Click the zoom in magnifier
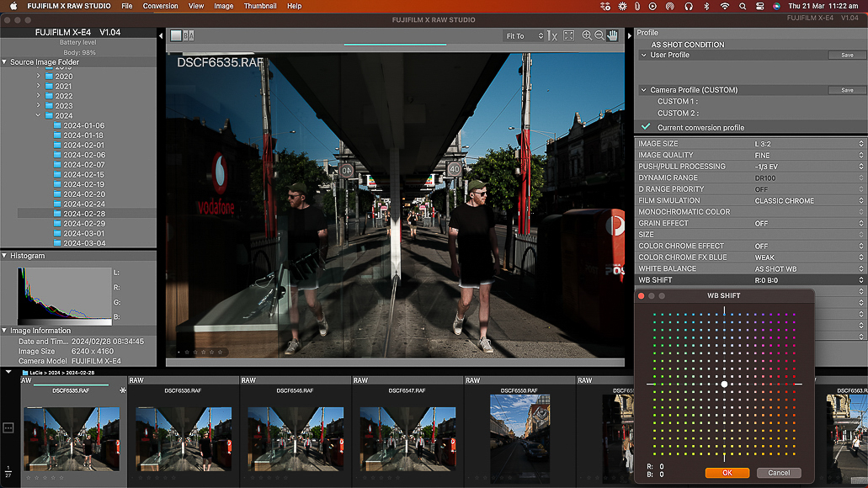 point(587,35)
